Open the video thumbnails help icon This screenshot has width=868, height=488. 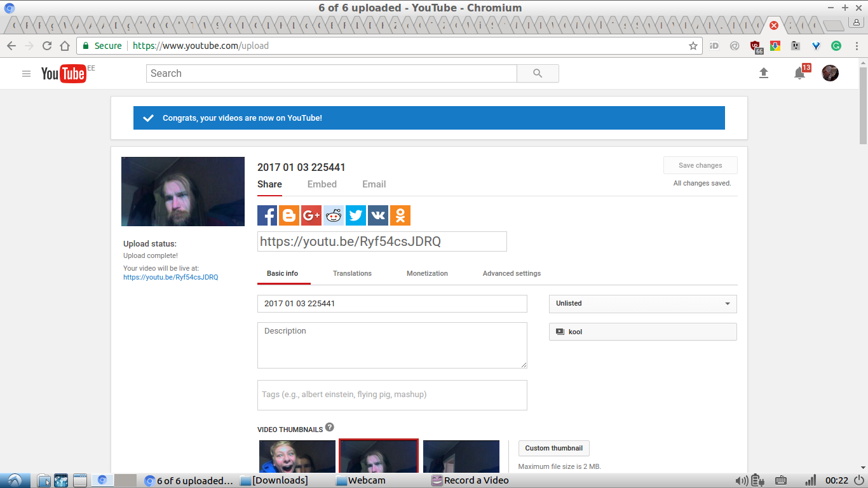click(x=330, y=427)
